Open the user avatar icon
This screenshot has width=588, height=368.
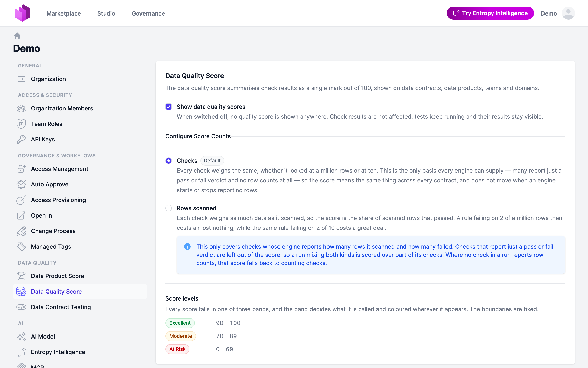click(568, 13)
